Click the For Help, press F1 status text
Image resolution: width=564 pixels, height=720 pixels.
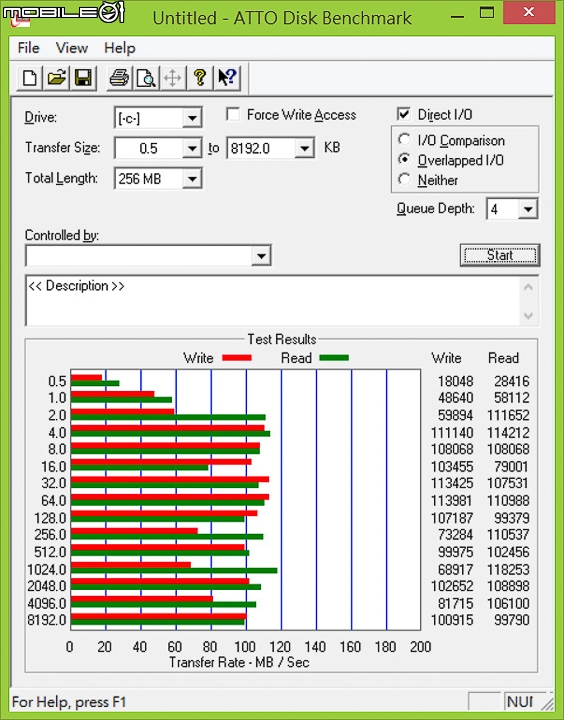click(69, 702)
